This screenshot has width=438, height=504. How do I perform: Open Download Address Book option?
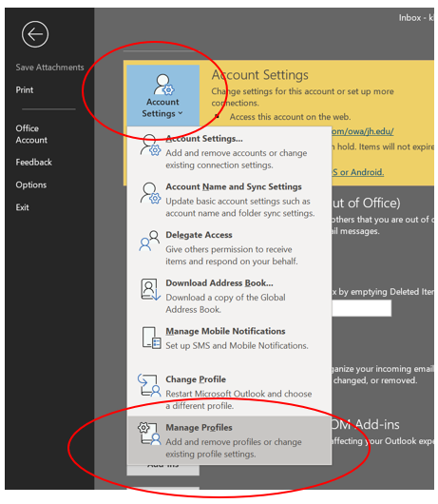pyautogui.click(x=229, y=296)
